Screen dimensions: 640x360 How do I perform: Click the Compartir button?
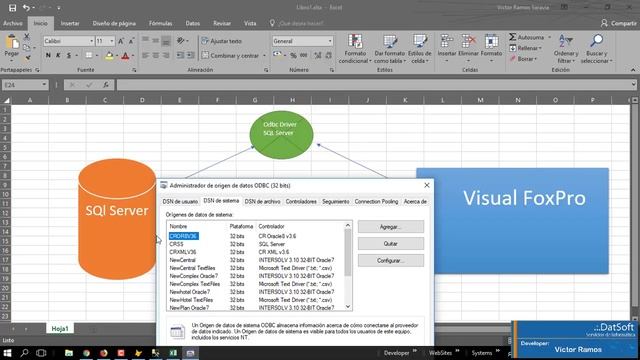(x=618, y=23)
